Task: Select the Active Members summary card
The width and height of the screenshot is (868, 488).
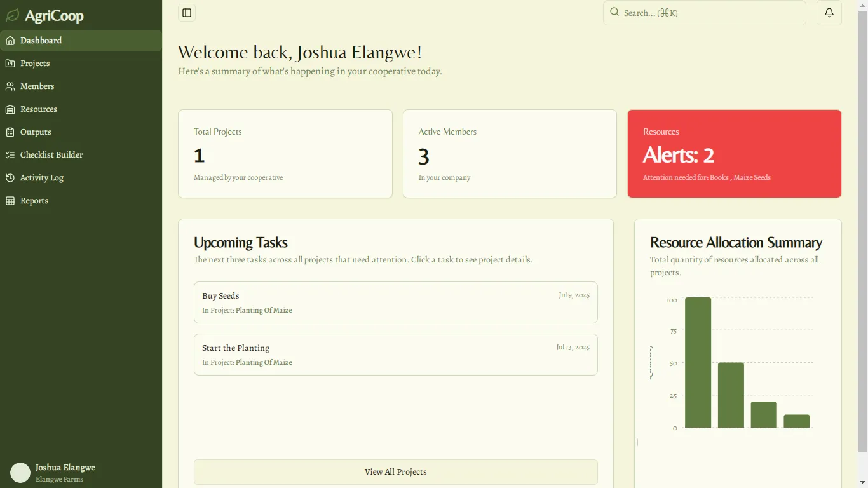Action: pos(510,154)
